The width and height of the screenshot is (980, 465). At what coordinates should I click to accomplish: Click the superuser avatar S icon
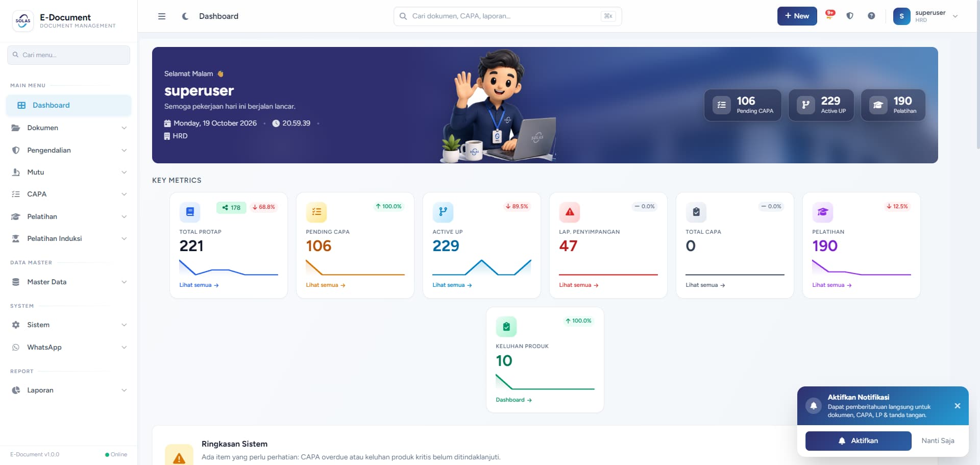[x=901, y=16]
